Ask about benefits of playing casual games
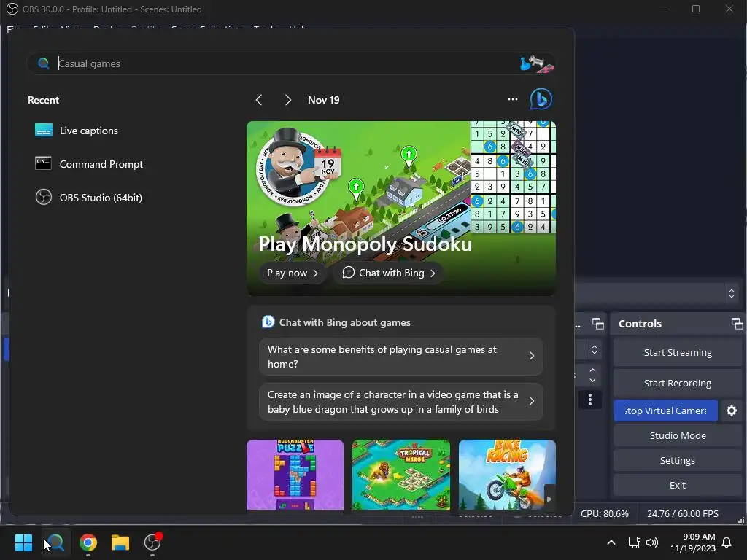Image resolution: width=747 pixels, height=560 pixels. pos(401,357)
